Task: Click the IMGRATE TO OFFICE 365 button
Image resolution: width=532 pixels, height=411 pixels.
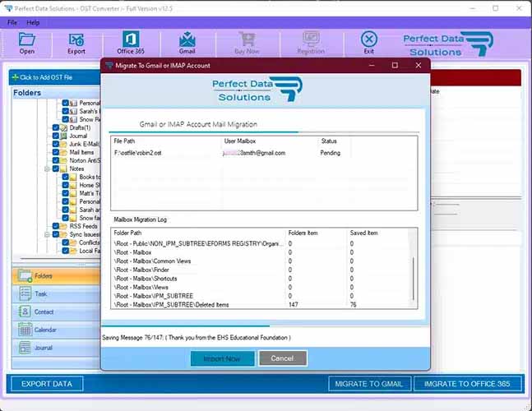Action: 467,384
